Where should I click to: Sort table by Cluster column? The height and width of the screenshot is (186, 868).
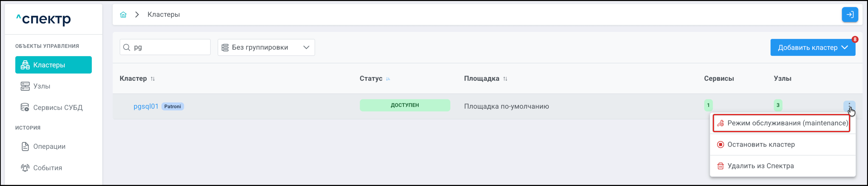[153, 79]
